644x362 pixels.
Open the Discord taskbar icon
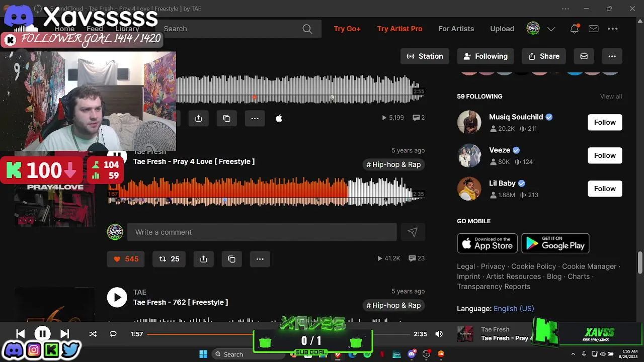pyautogui.click(x=412, y=354)
